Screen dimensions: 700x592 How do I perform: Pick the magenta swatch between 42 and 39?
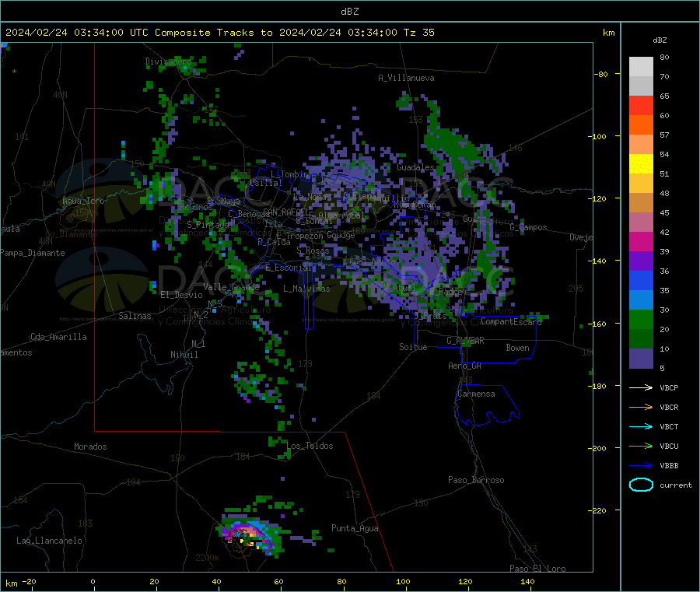tap(641, 241)
